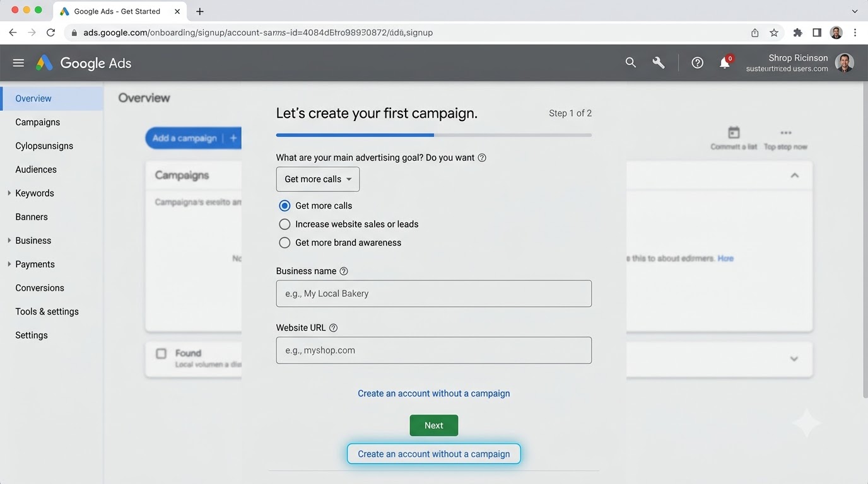The height and width of the screenshot is (484, 868).
Task: Click Add a campaign button
Action: click(193, 138)
